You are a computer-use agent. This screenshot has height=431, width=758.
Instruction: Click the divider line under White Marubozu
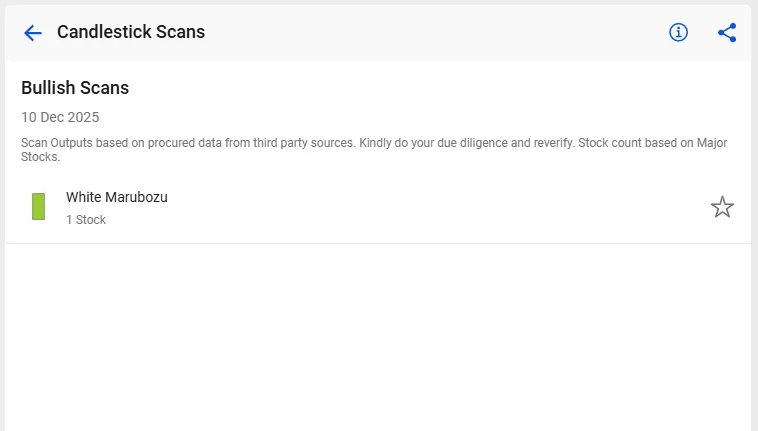coord(378,243)
